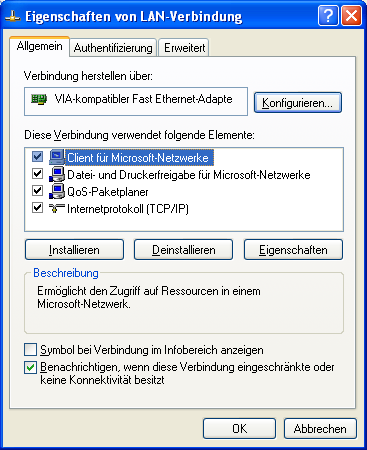This screenshot has height=450, width=367.
Task: Uncheck Client für Microsoft-Netzwerke checkbox
Action: (37, 157)
